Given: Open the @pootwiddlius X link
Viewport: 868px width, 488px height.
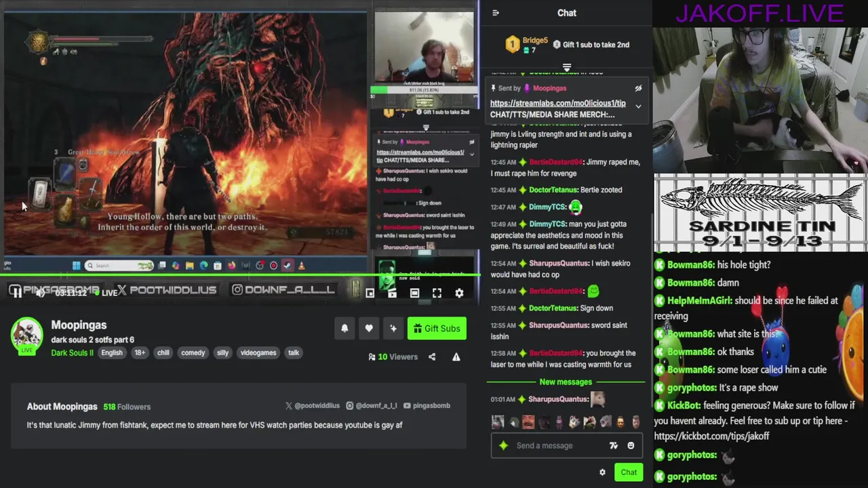Looking at the screenshot, I should click(313, 405).
